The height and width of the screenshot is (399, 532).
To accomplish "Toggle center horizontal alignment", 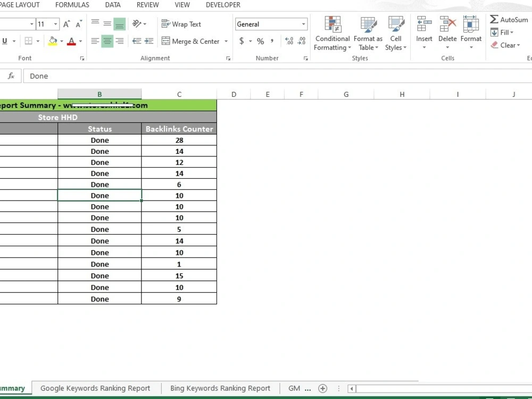I will click(107, 41).
